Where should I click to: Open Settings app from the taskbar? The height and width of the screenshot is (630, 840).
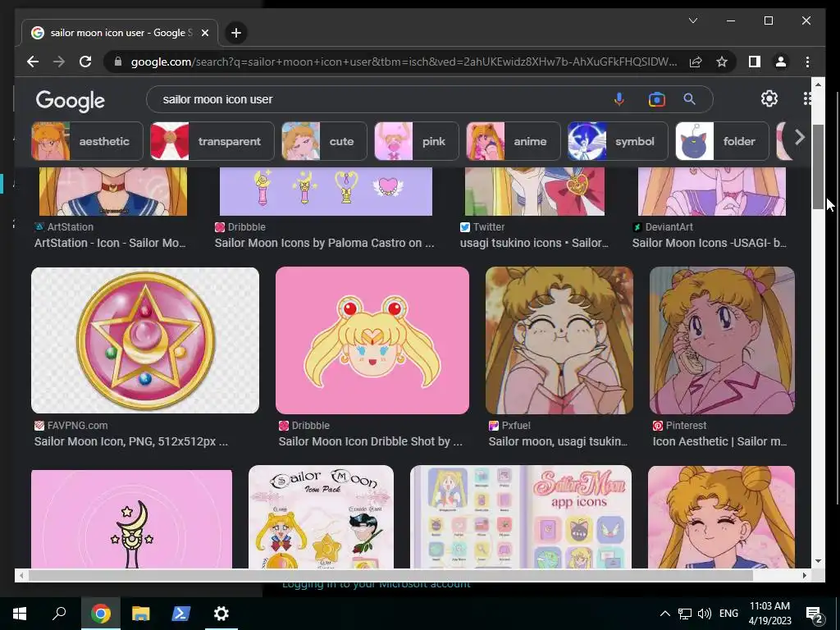click(221, 614)
